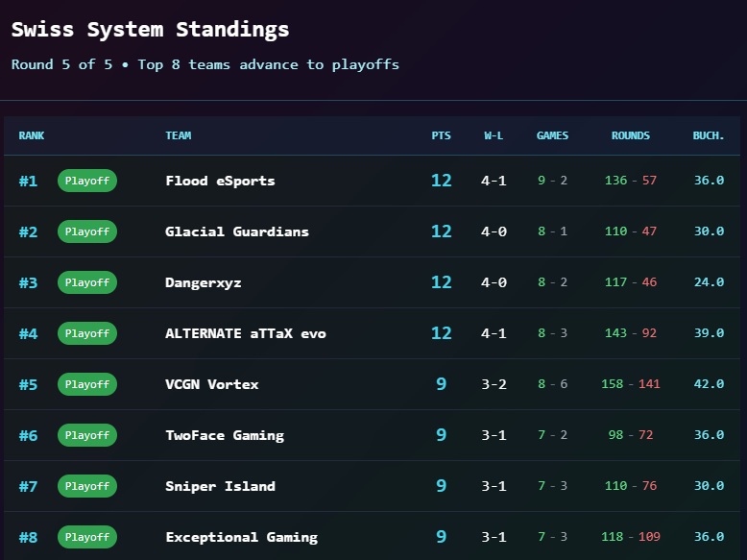Click rounds value 118 - 109
This screenshot has height=560, width=747.
click(631, 537)
